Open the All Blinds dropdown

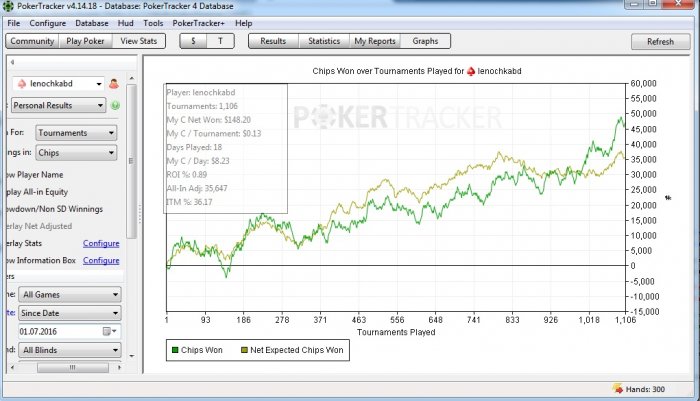click(70, 350)
